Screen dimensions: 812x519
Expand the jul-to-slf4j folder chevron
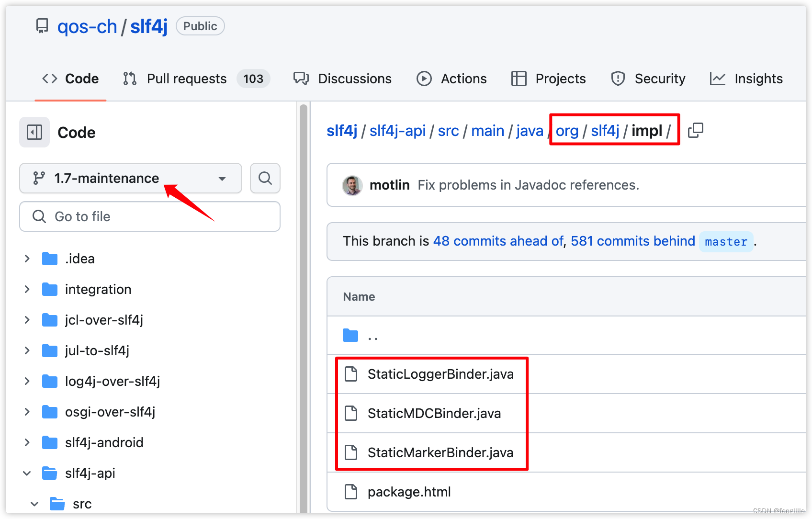pyautogui.click(x=27, y=350)
